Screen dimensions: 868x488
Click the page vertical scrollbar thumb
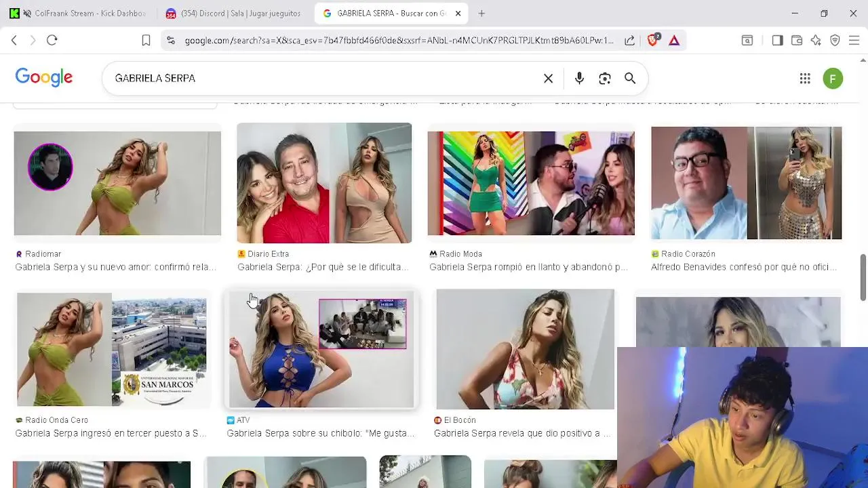pos(863,277)
